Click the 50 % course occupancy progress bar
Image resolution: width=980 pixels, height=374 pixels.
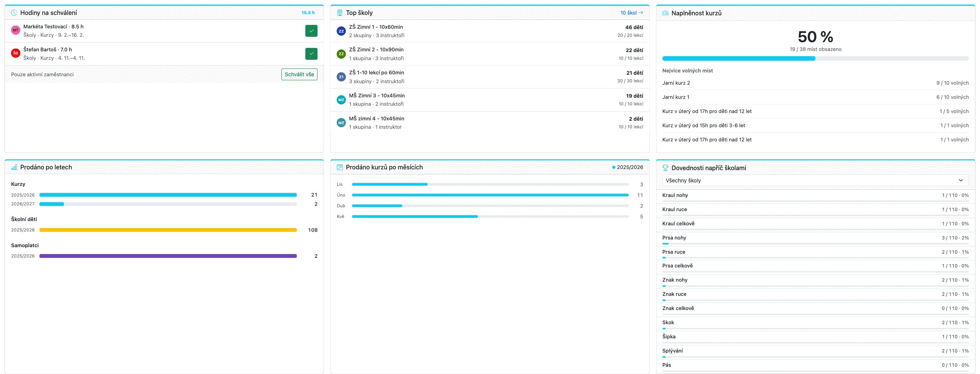pyautogui.click(x=815, y=59)
